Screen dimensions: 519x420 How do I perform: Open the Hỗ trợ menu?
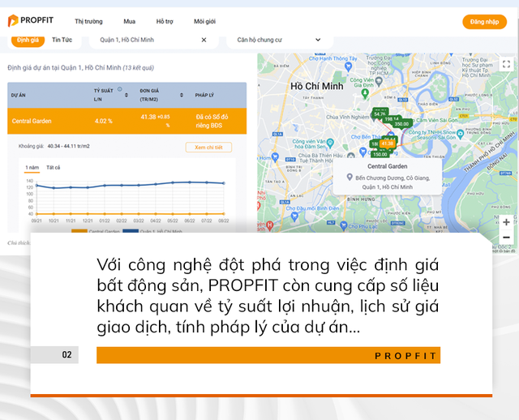click(x=165, y=22)
